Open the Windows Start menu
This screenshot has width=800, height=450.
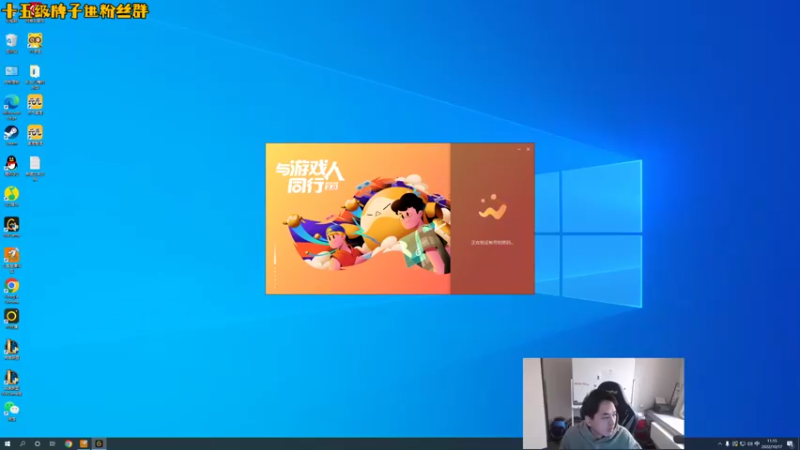click(7, 444)
